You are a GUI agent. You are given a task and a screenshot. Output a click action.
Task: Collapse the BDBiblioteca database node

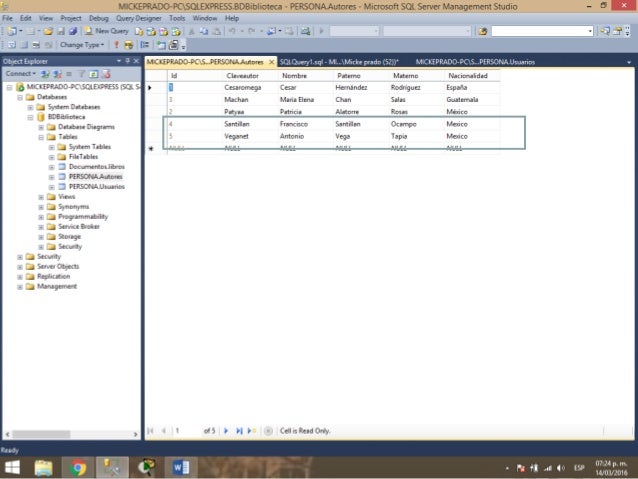(x=30, y=117)
